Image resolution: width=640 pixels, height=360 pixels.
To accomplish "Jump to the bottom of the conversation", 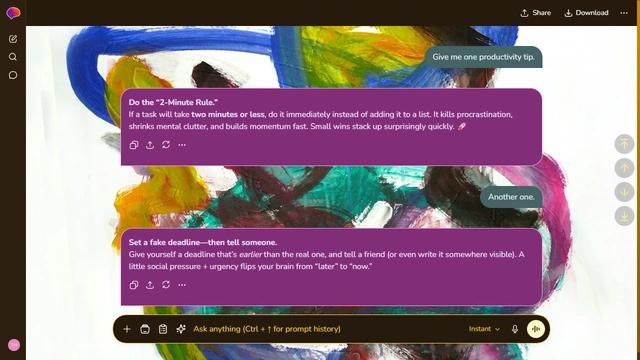I will (x=624, y=216).
